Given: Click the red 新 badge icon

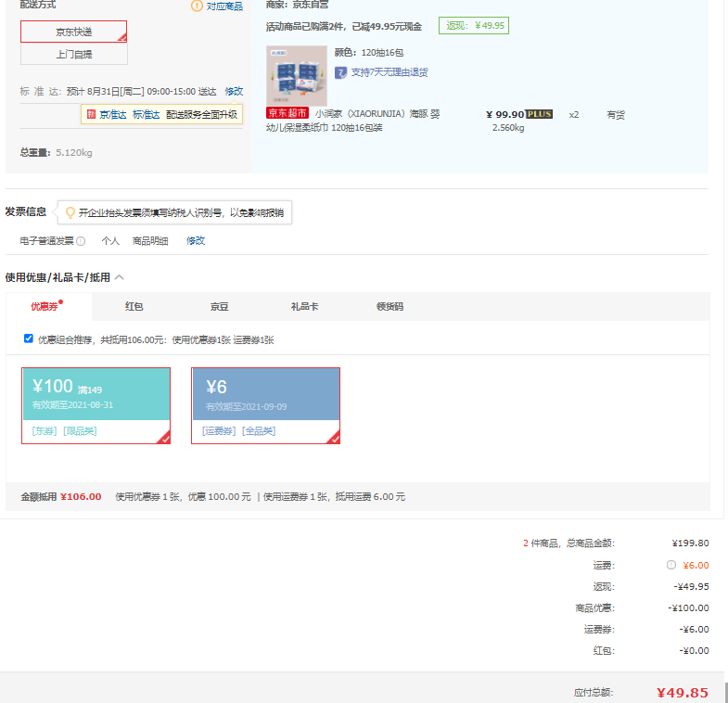Looking at the screenshot, I should [91, 114].
